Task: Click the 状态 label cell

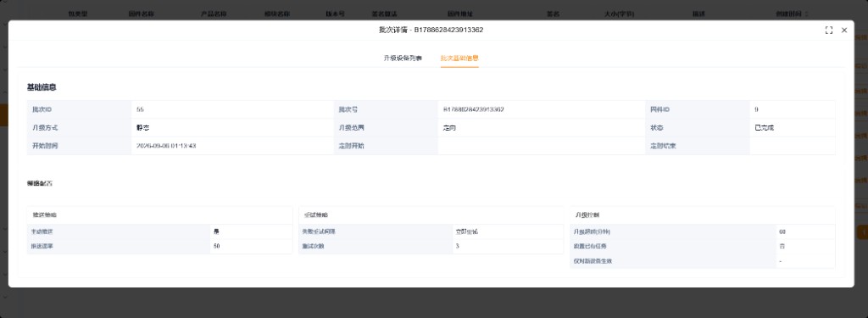Action: point(698,128)
